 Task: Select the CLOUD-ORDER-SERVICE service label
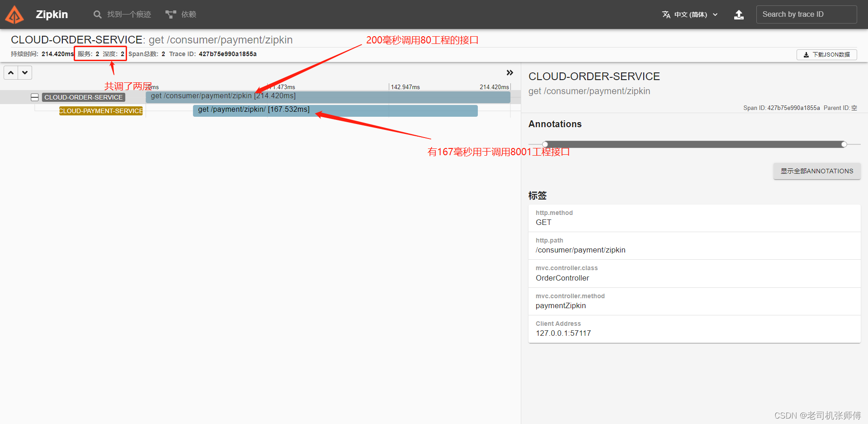pos(84,97)
